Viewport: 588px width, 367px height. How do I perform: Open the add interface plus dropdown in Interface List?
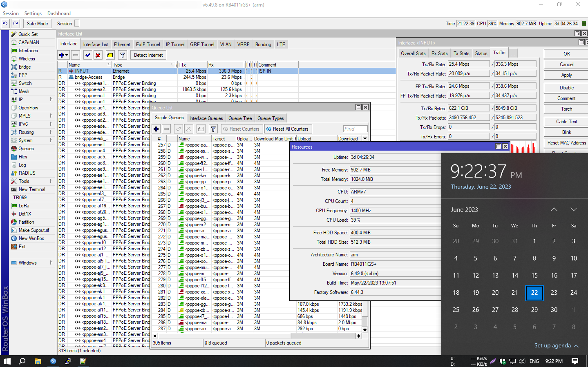click(64, 55)
